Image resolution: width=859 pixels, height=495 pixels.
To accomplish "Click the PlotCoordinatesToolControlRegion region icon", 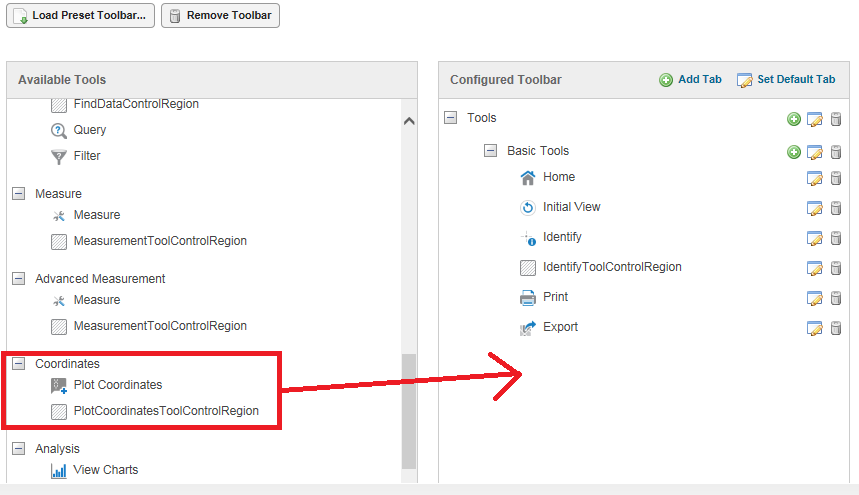I will coord(59,411).
